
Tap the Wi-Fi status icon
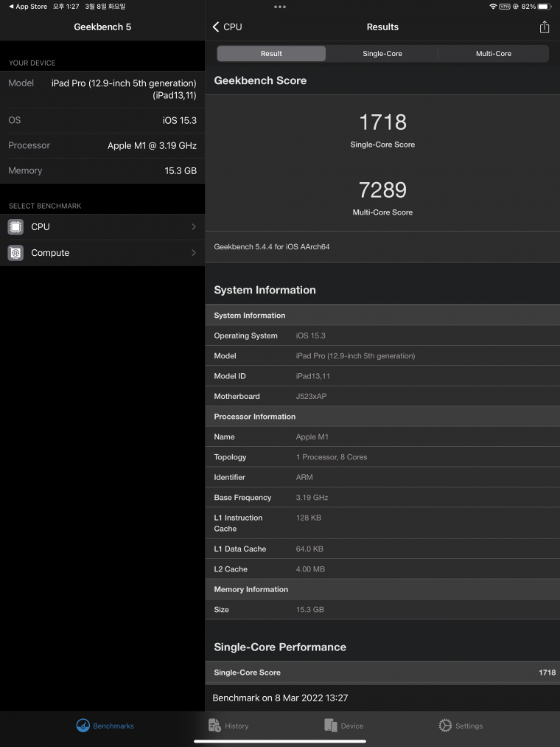(x=493, y=7)
